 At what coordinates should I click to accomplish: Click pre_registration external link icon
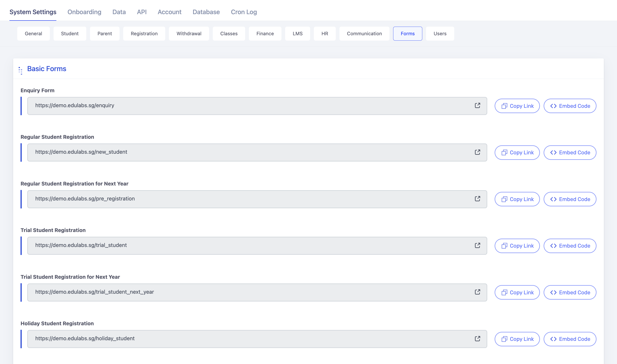(477, 199)
